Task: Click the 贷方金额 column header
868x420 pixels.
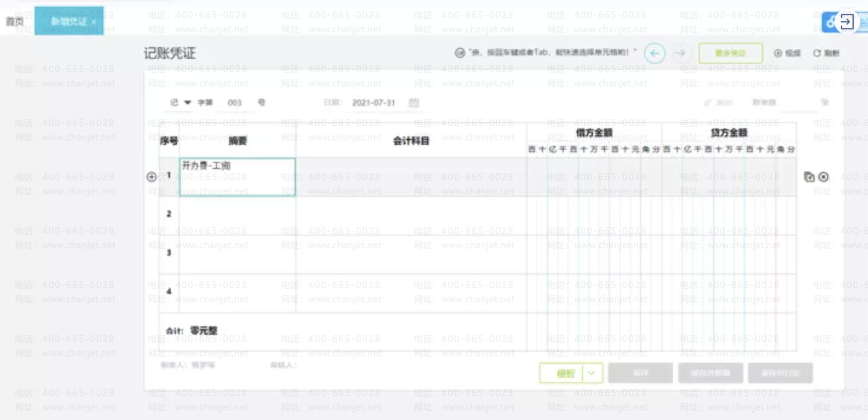Action: [729, 132]
